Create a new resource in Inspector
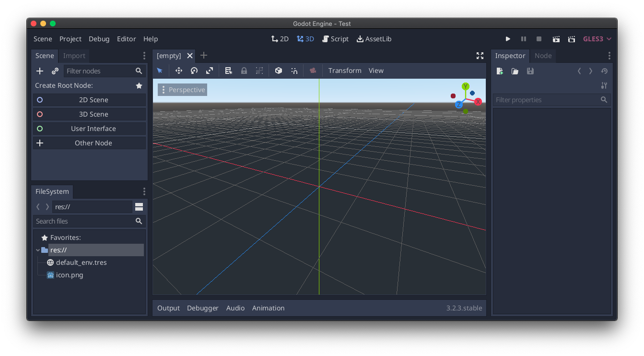Image resolution: width=644 pixels, height=356 pixels. 500,71
